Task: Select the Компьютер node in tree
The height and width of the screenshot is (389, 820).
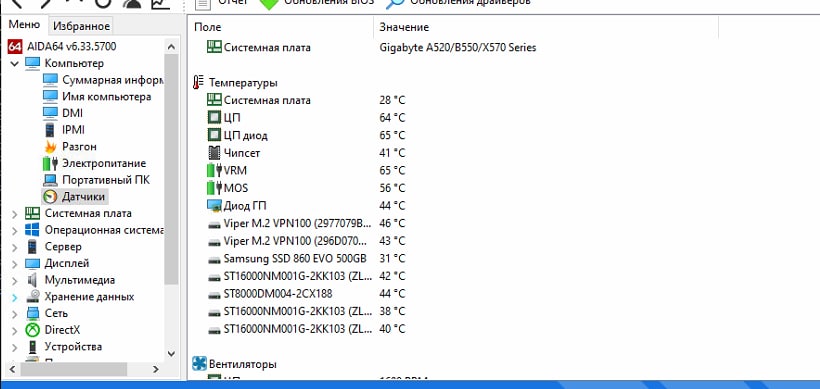Action: pos(74,63)
